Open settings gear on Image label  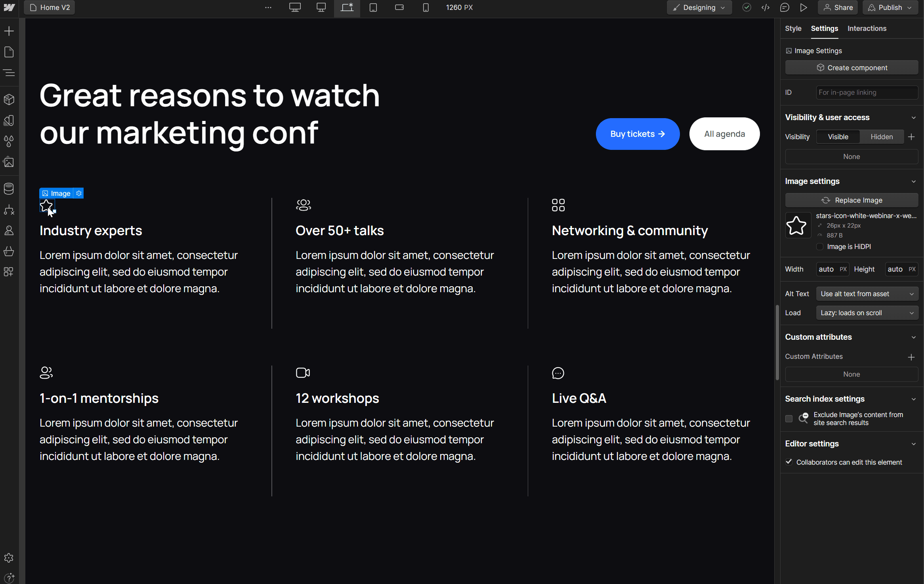tap(79, 193)
